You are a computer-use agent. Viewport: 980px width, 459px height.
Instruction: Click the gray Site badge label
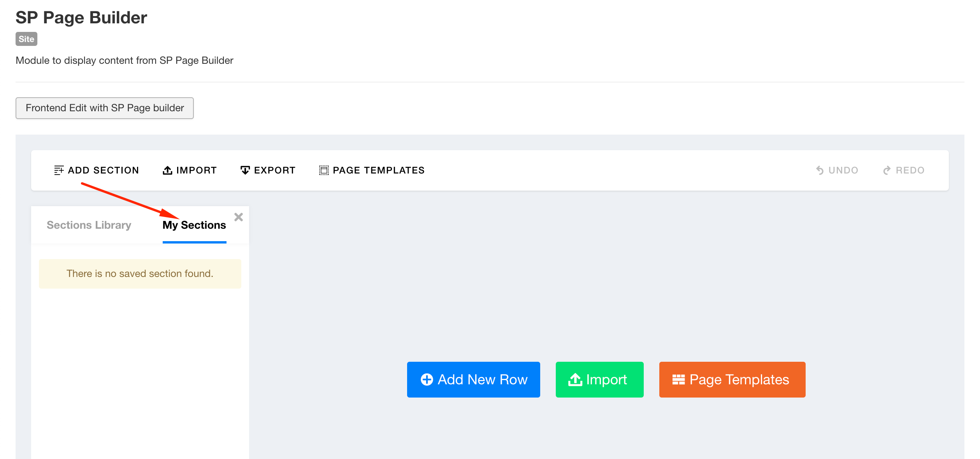click(x=26, y=39)
